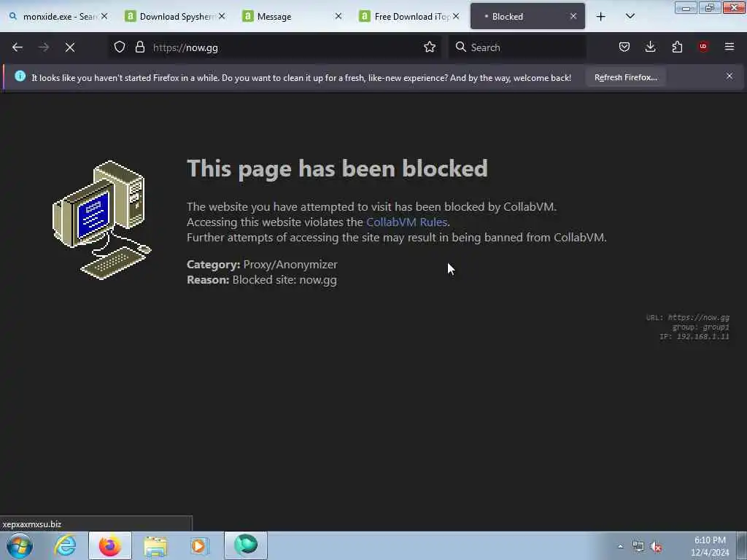Click the muted volume tray icon
Viewport: 747px width, 560px height.
[656, 547]
